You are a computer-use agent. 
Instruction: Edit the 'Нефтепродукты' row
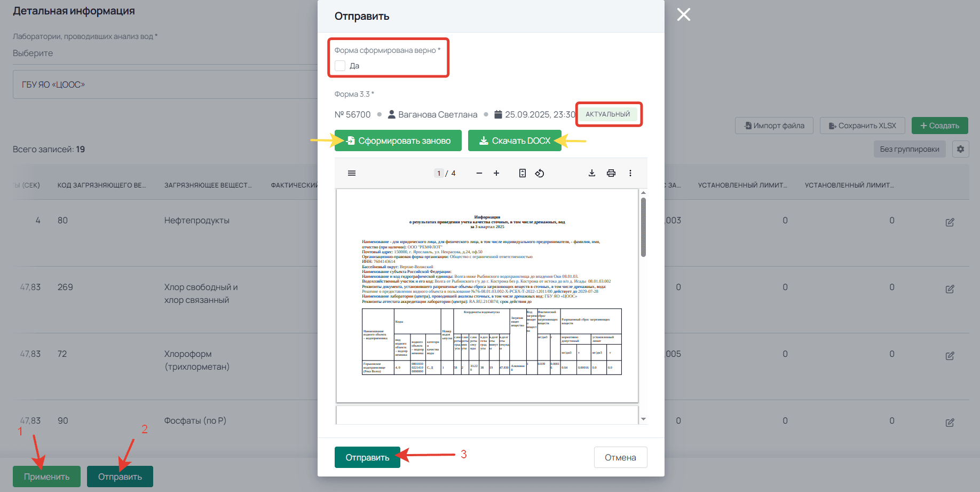950,222
